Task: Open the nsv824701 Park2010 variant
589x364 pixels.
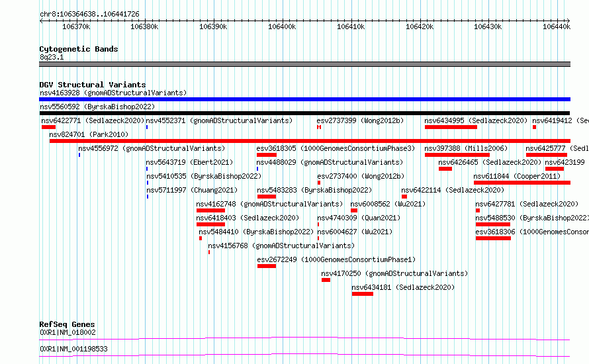Action: coord(89,134)
